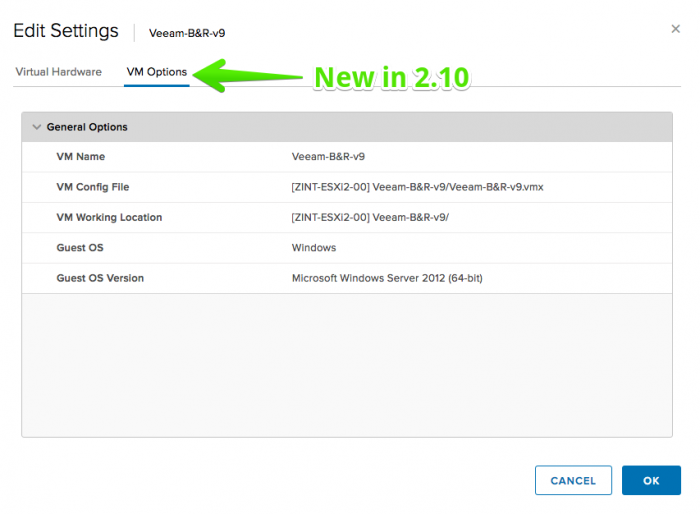Click the VM Working Location label

[109, 217]
